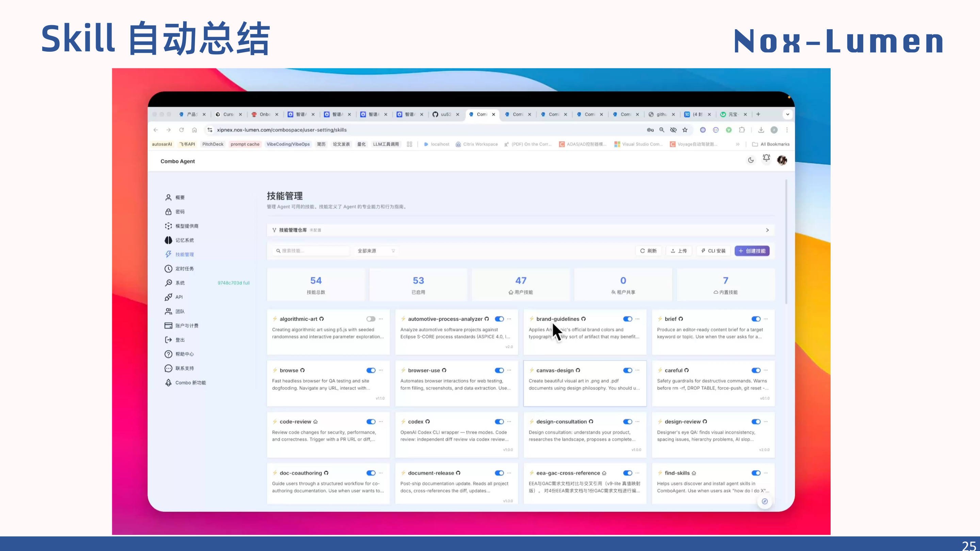Click the bookmark star icon in address bar
The image size is (980, 551).
point(685,130)
